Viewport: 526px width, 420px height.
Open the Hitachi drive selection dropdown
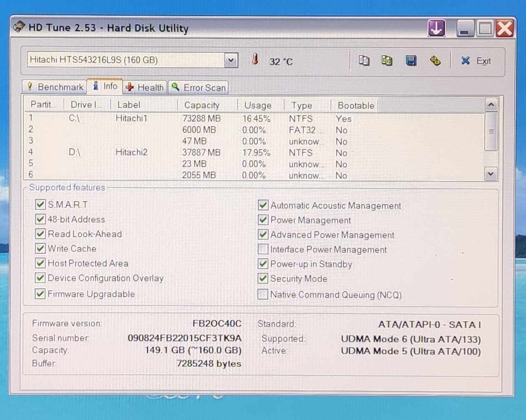click(231, 60)
